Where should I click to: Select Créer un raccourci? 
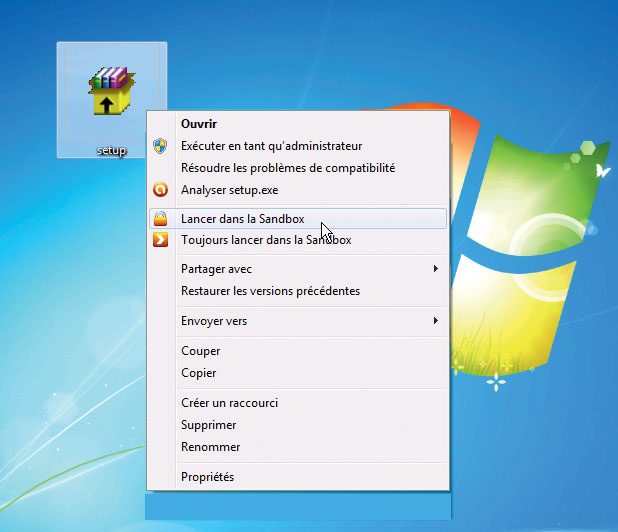pos(229,403)
